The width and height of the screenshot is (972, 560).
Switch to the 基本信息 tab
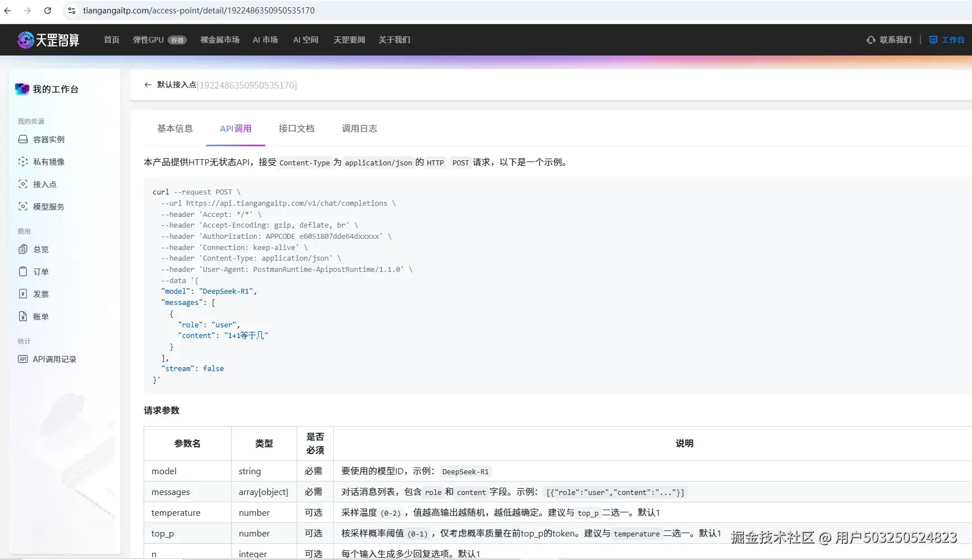[174, 128]
